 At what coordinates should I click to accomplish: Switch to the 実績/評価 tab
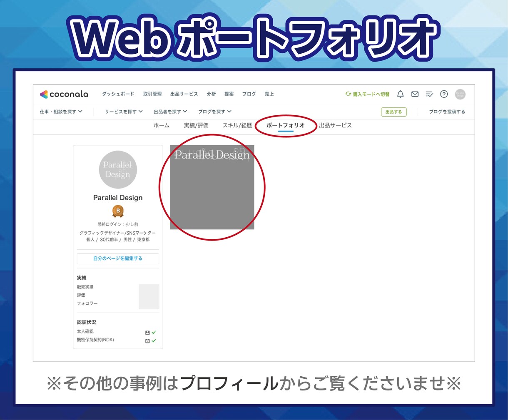coord(196,125)
